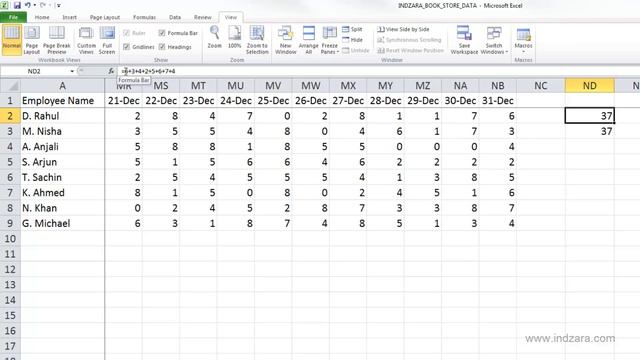Select cell T. Sachin

(62, 177)
